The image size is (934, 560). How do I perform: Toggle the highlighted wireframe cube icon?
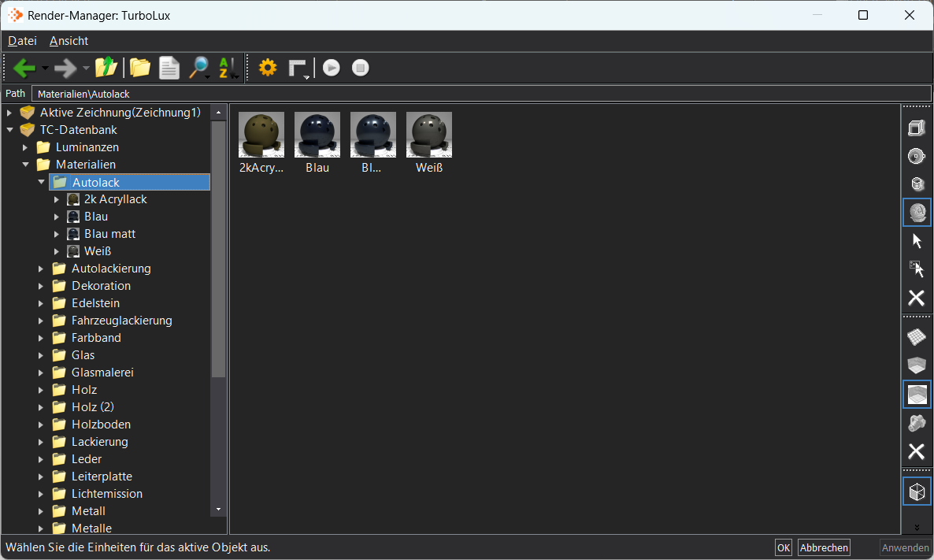[x=917, y=491]
